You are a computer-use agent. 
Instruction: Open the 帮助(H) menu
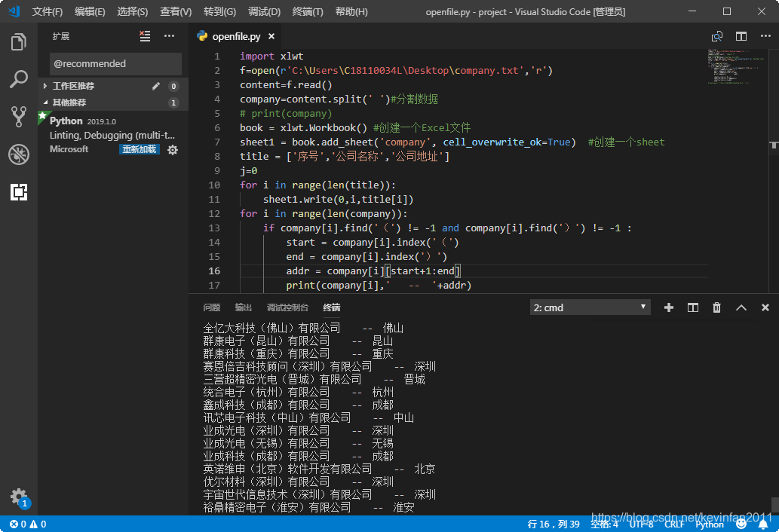tap(351, 11)
